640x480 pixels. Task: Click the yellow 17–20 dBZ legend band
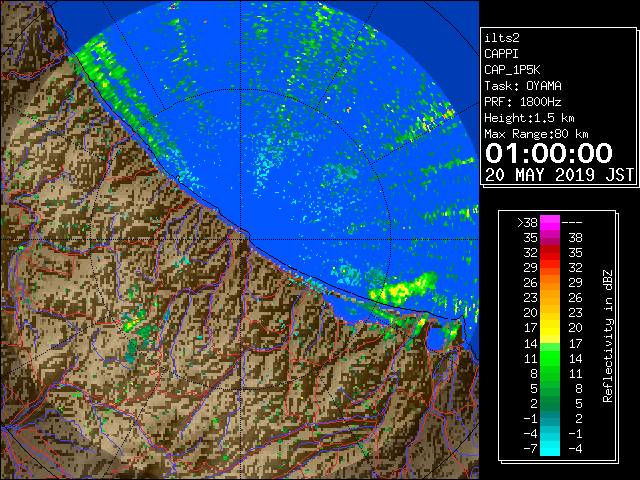[550, 328]
